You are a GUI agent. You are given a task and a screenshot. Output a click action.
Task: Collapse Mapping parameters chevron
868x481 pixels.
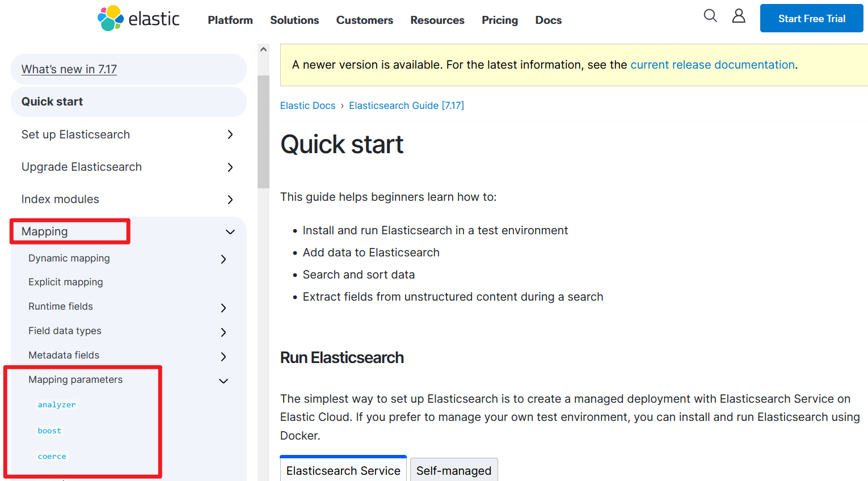(x=223, y=381)
